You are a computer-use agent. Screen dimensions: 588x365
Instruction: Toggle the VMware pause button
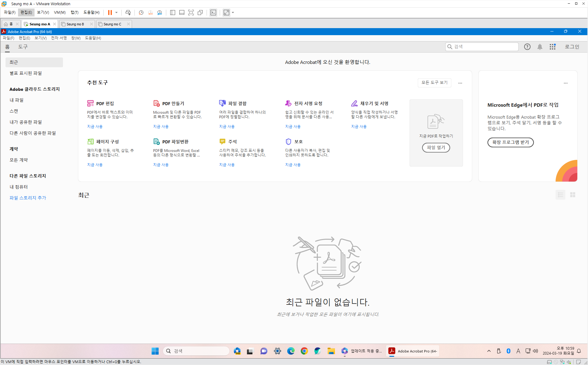coord(110,13)
